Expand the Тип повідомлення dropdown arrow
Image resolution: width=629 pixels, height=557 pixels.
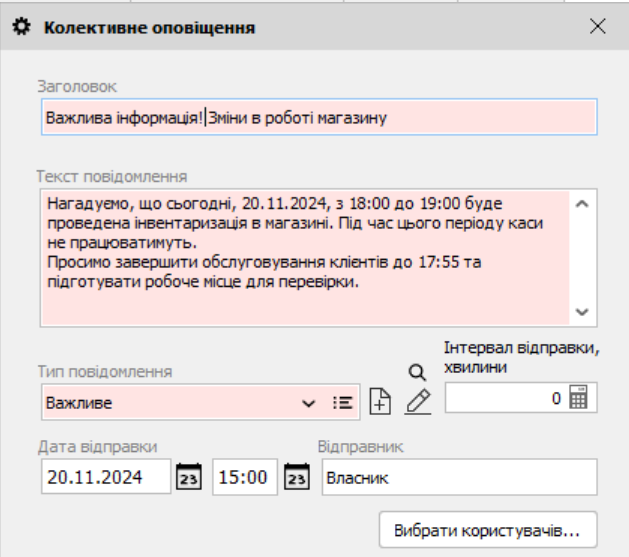(308, 403)
